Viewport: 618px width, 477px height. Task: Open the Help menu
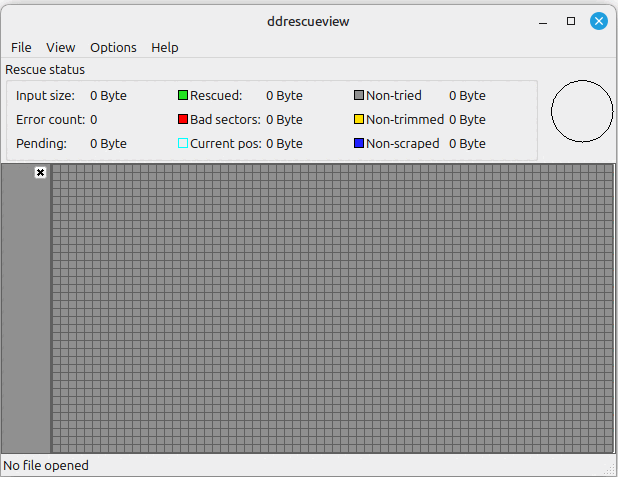pos(165,48)
